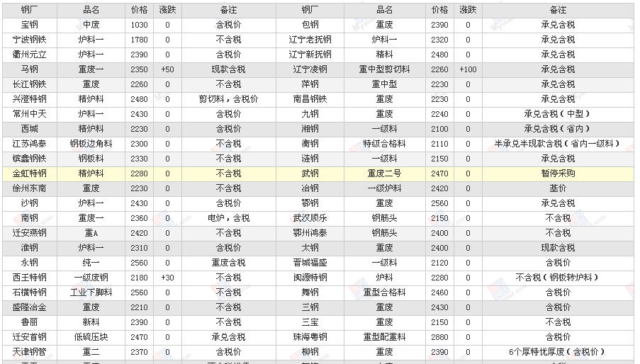640x364 pixels.
Task: Click the highlighted 金虹特钢 row name
Action: pos(30,174)
